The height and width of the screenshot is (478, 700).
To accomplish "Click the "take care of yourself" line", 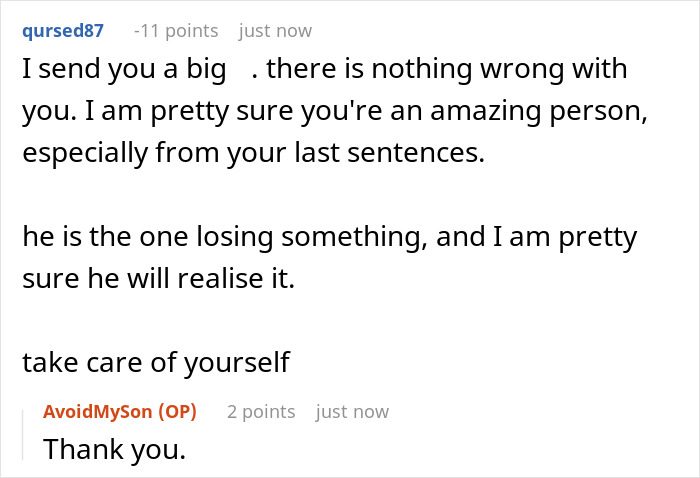I will tap(155, 361).
